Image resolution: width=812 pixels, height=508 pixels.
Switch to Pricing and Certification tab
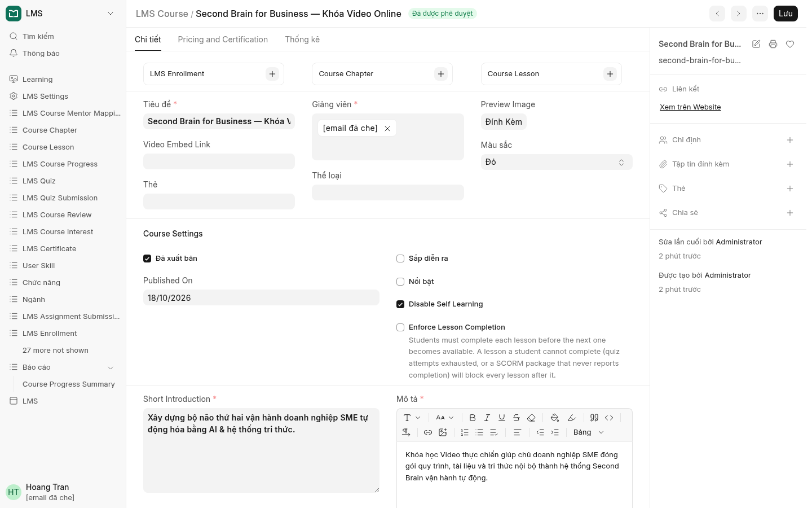pos(223,40)
